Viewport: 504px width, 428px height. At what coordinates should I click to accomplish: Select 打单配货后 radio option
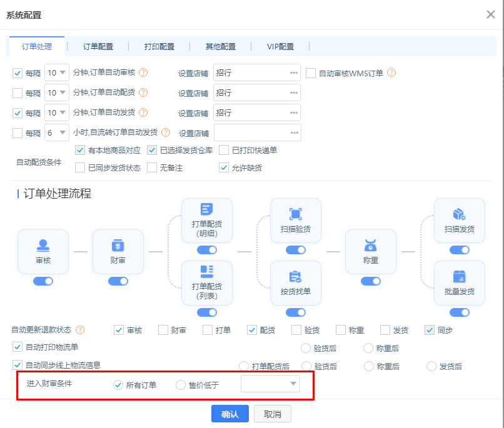[x=244, y=366]
